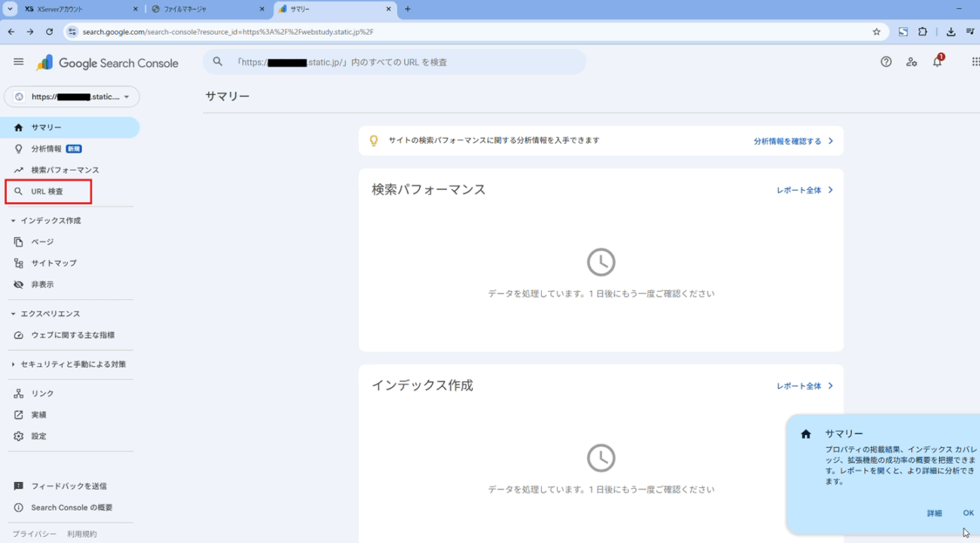Bookmark this page with star icon
980x543 pixels.
(x=876, y=32)
